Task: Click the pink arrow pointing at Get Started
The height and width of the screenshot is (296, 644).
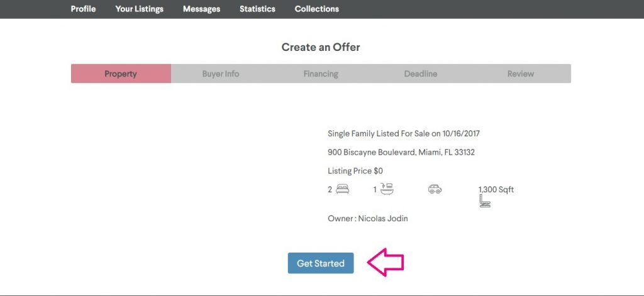Action: point(385,263)
